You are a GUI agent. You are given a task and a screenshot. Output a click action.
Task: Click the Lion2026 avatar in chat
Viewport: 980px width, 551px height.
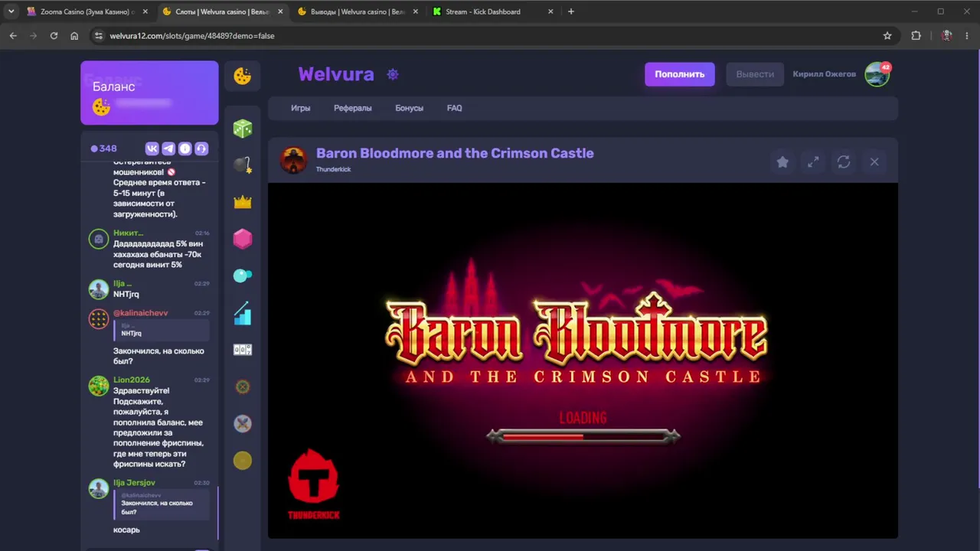99,386
